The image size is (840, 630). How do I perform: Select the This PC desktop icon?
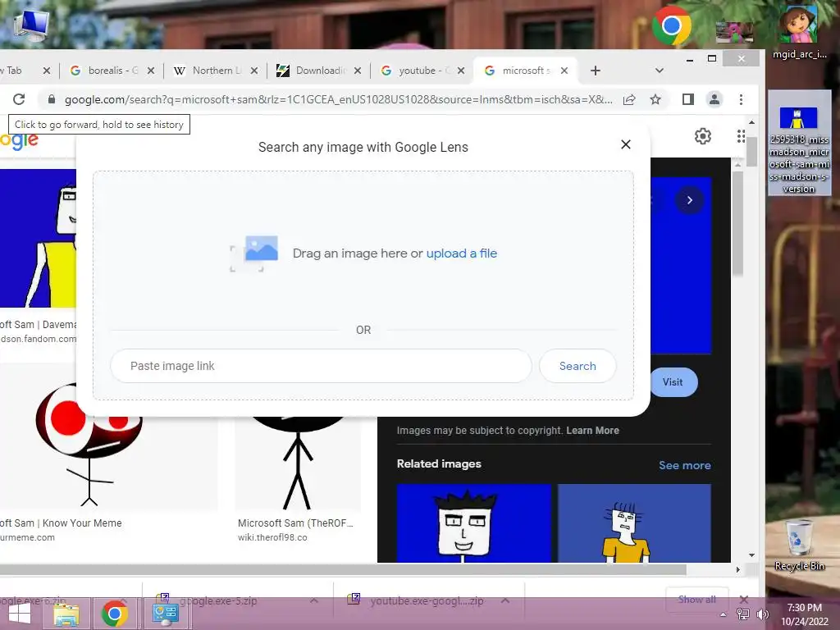point(30,25)
